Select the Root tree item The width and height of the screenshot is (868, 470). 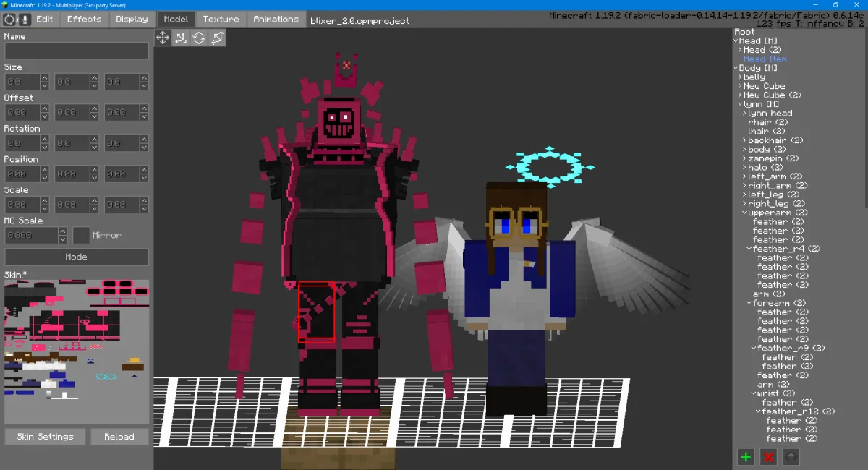click(744, 32)
